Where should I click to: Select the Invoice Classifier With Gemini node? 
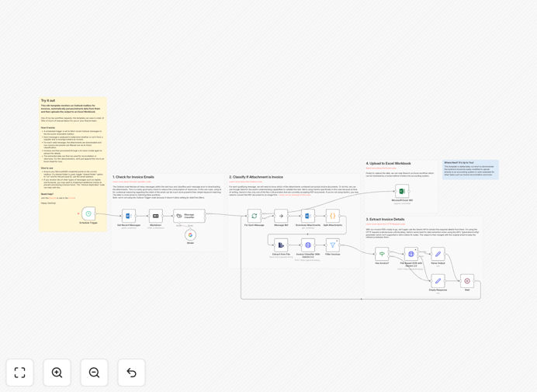click(308, 245)
